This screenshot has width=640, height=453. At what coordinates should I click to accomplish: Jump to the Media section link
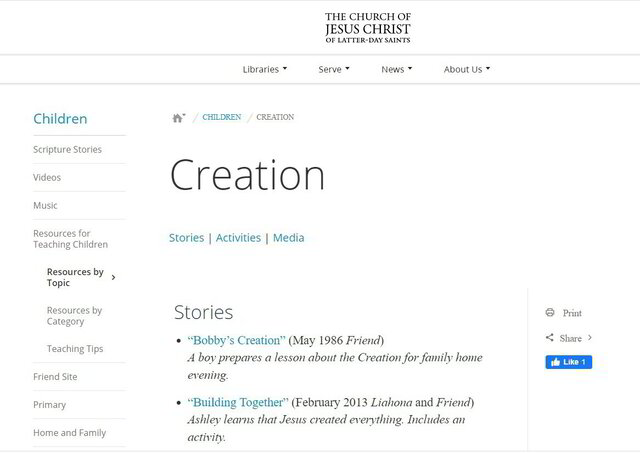pos(289,238)
